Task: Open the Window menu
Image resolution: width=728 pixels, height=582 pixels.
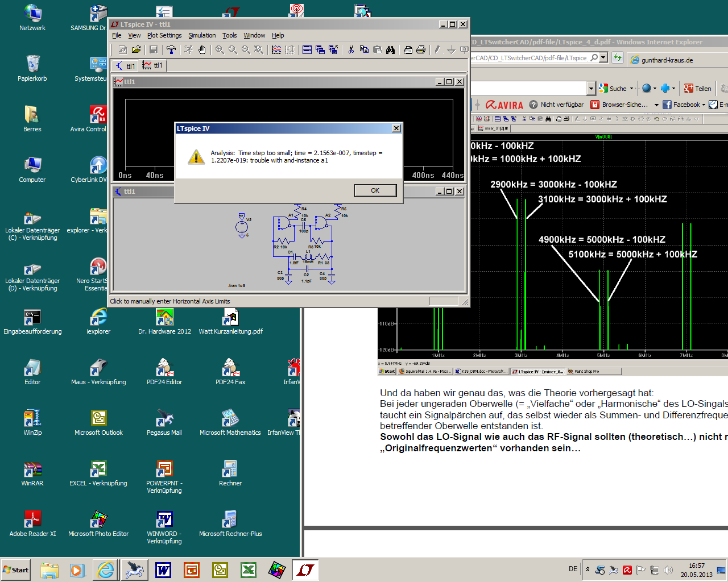Action: (x=254, y=35)
